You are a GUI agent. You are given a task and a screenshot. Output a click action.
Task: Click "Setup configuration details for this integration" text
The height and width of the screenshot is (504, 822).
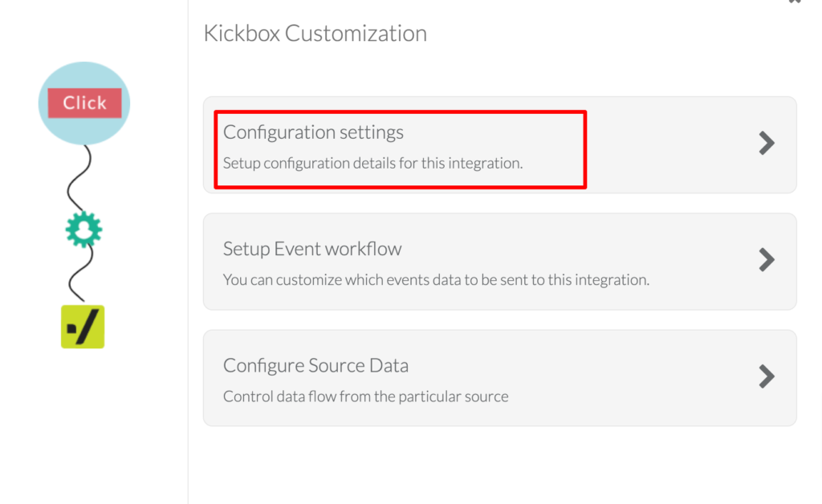pos(372,163)
